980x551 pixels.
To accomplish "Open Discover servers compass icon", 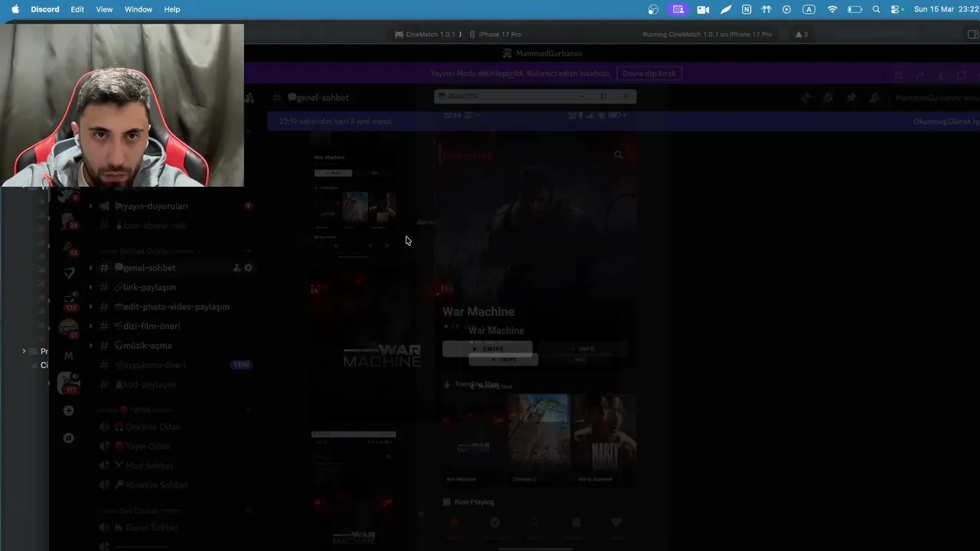I will point(68,438).
